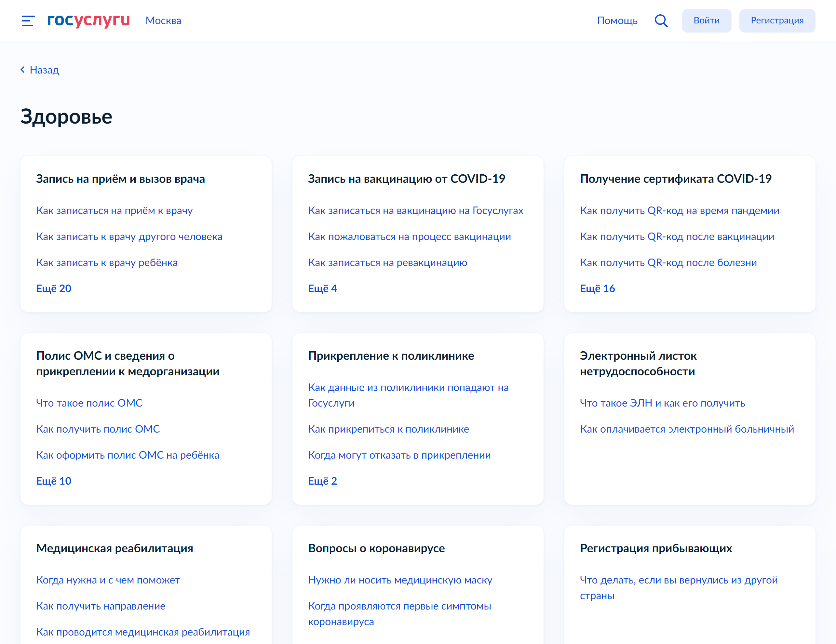Click the Запись на вакцинацию от COVID-19 heading
Image resolution: width=836 pixels, height=644 pixels.
point(407,179)
